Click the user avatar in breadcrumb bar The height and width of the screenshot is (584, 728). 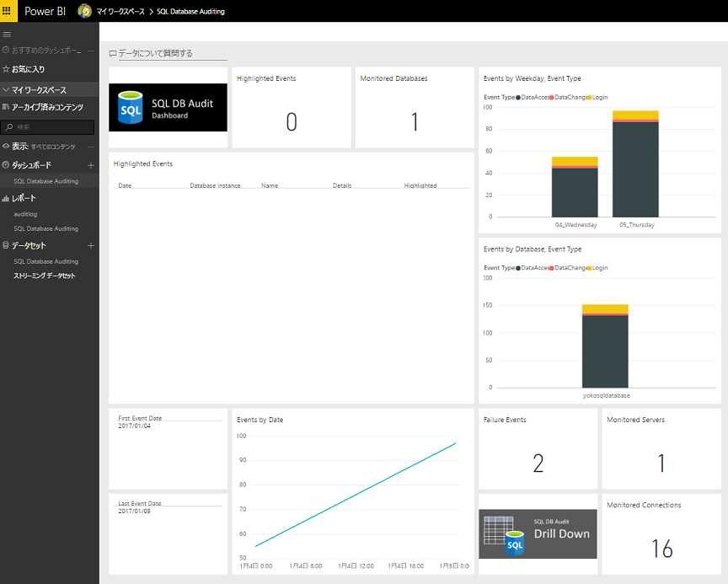pyautogui.click(x=84, y=11)
